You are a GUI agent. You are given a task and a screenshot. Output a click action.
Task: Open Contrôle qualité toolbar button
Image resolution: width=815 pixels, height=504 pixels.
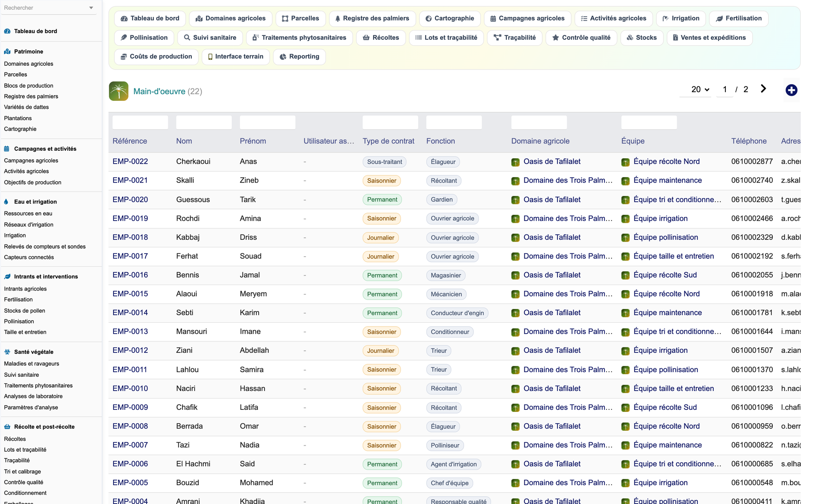pyautogui.click(x=581, y=38)
